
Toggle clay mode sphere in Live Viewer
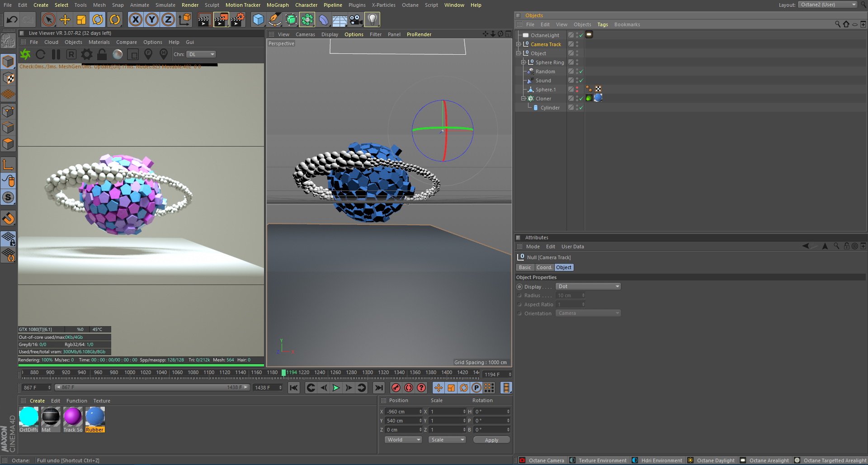tap(118, 54)
